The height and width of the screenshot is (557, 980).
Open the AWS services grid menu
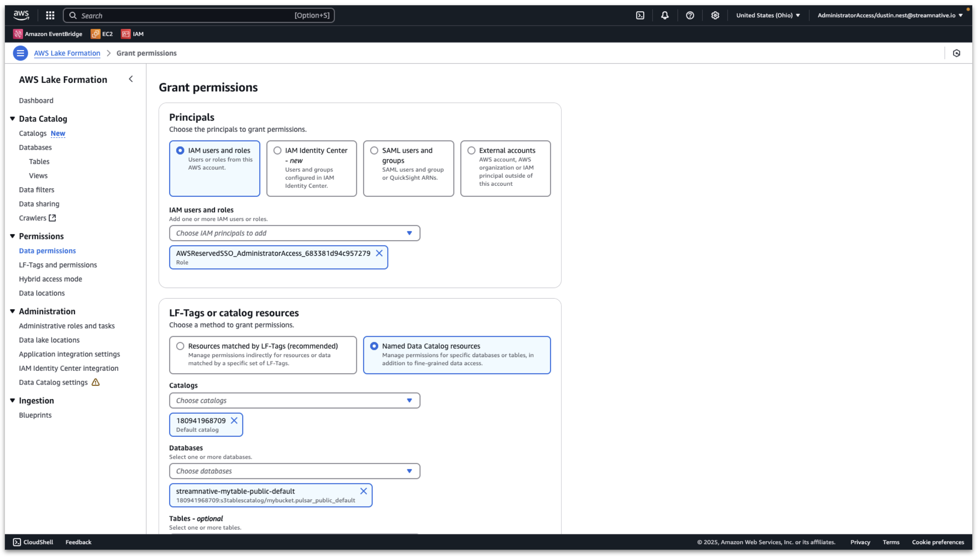pyautogui.click(x=50, y=15)
